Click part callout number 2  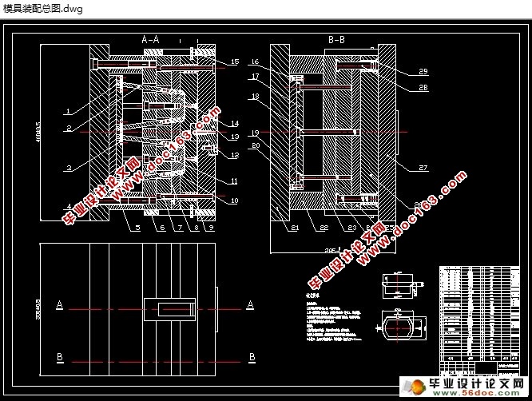click(x=69, y=128)
